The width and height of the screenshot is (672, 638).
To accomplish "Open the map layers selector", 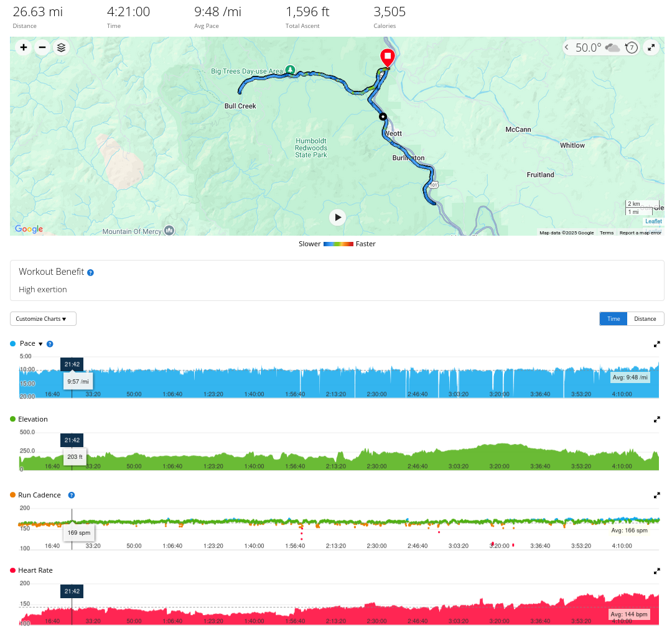I will tap(61, 47).
